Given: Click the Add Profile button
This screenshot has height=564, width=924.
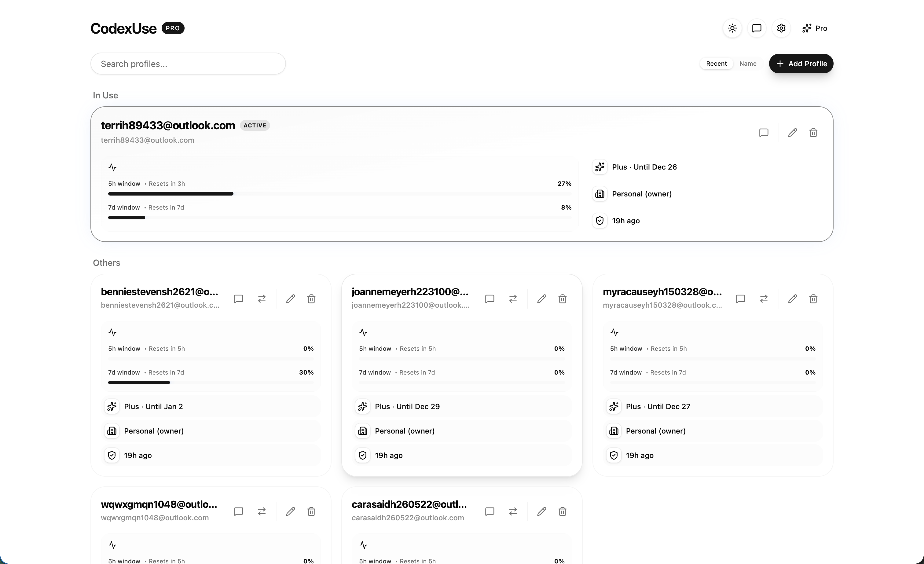Looking at the screenshot, I should click(x=801, y=63).
